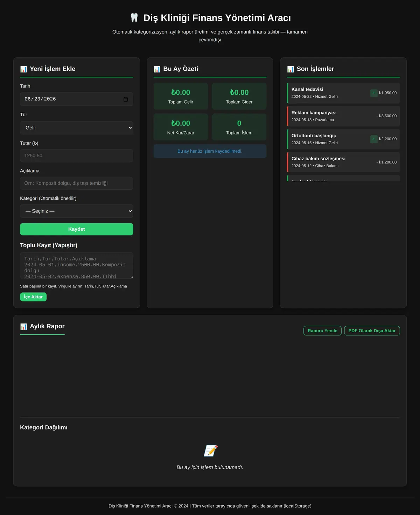Click the memo pencil icon in Kategori Dağılımı
420x515 pixels.
pos(210,451)
